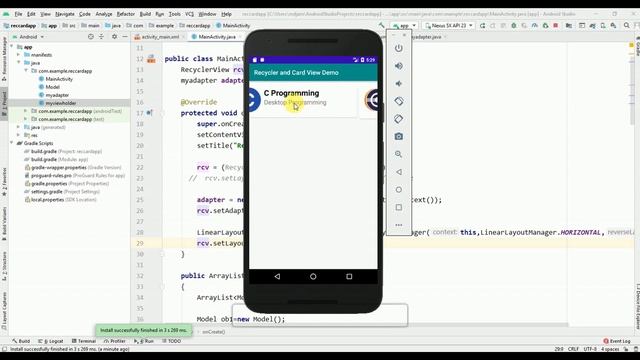Click emulator volume up icon
Image resolution: width=640 pixels, height=360 pixels.
pos(399,66)
